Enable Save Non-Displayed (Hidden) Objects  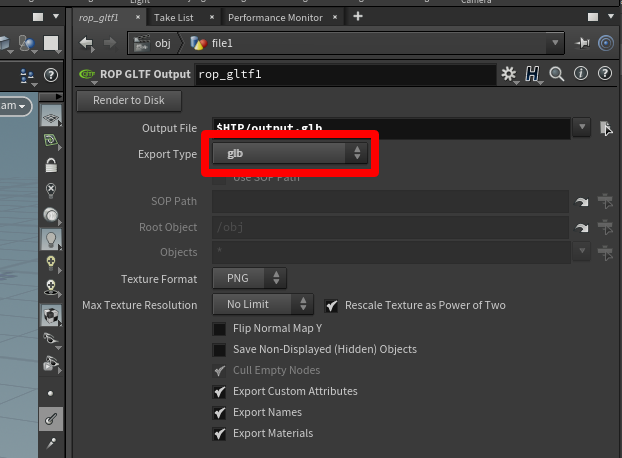(x=219, y=350)
